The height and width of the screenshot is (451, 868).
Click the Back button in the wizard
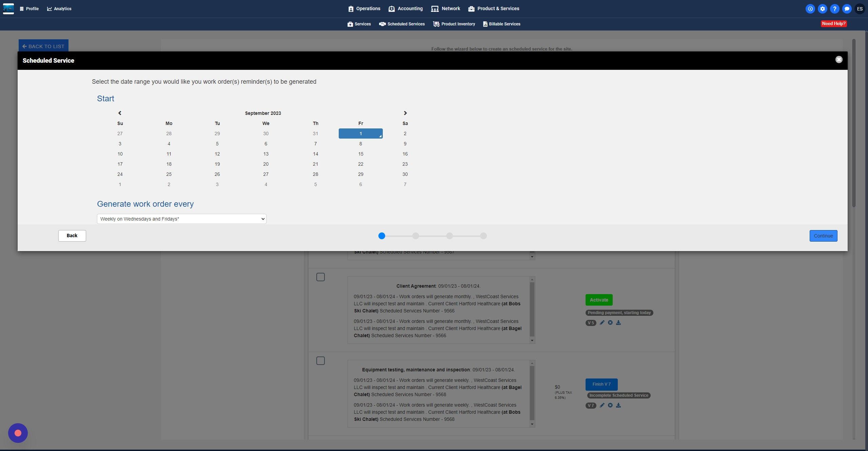click(72, 235)
